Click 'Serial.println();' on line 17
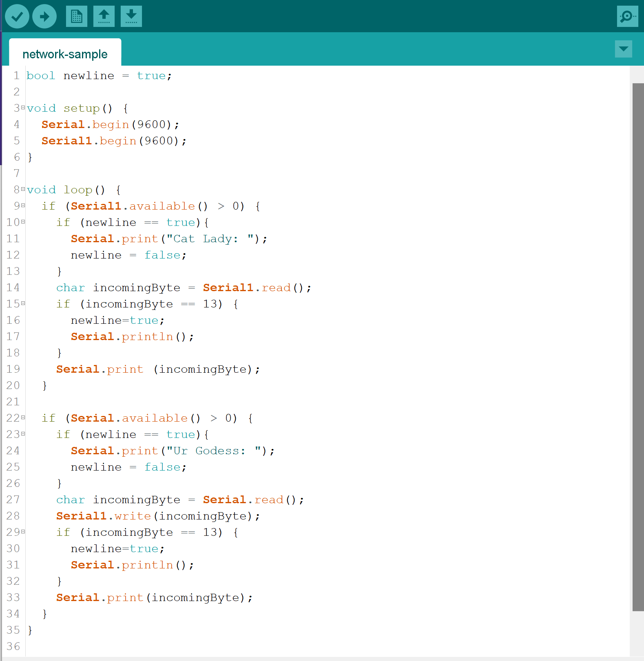644x661 pixels. (x=133, y=337)
